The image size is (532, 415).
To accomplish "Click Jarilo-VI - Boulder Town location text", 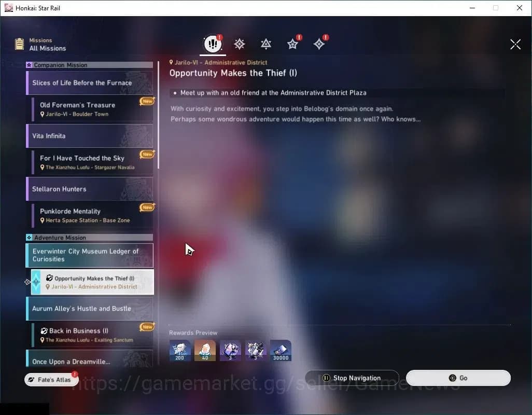I will click(x=77, y=114).
